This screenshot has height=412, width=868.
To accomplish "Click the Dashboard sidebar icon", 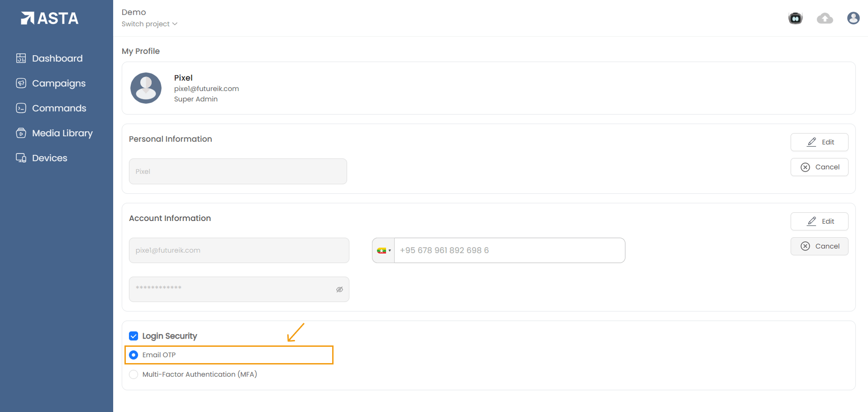I will coord(21,58).
